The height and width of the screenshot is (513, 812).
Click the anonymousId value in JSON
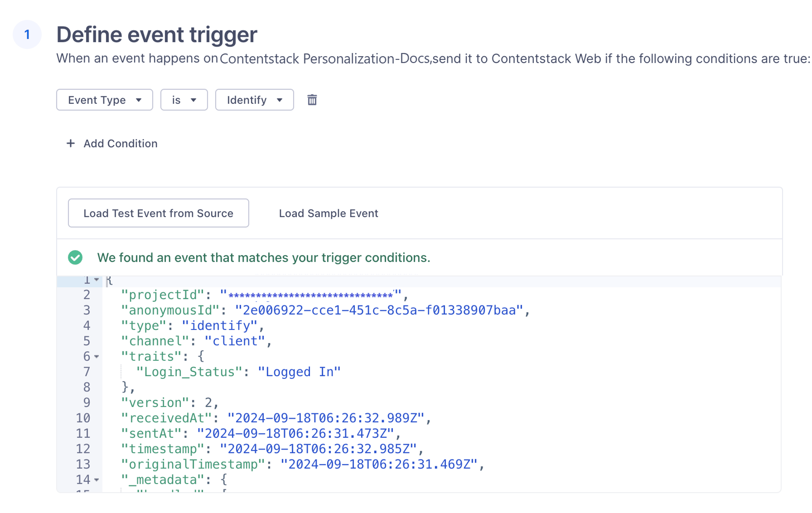tap(379, 310)
